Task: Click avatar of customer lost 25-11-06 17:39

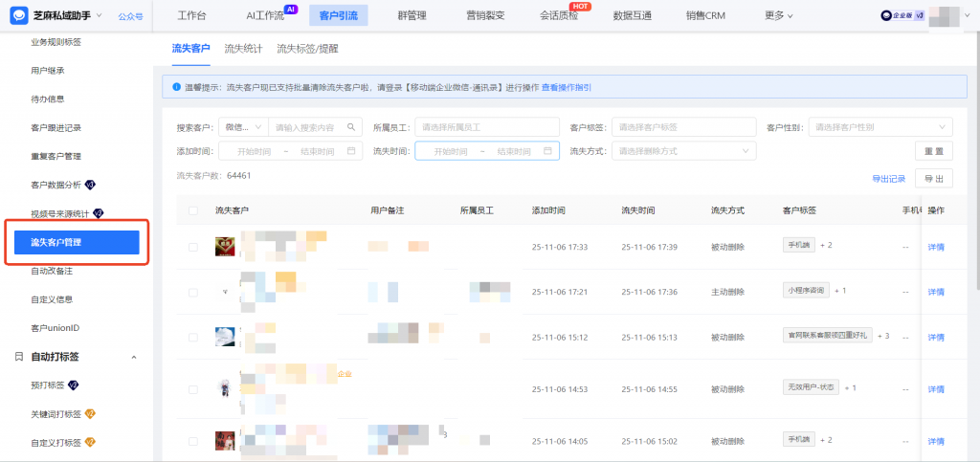Action: click(224, 247)
